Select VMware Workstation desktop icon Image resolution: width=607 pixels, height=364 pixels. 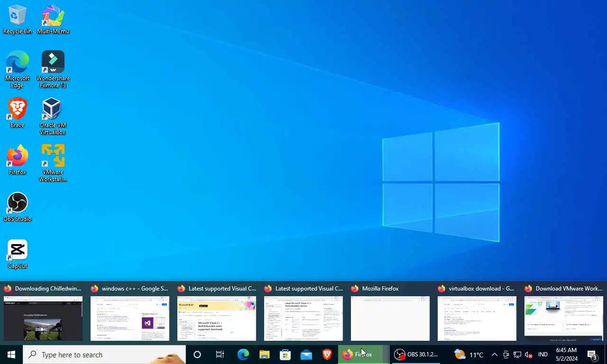coord(53,164)
